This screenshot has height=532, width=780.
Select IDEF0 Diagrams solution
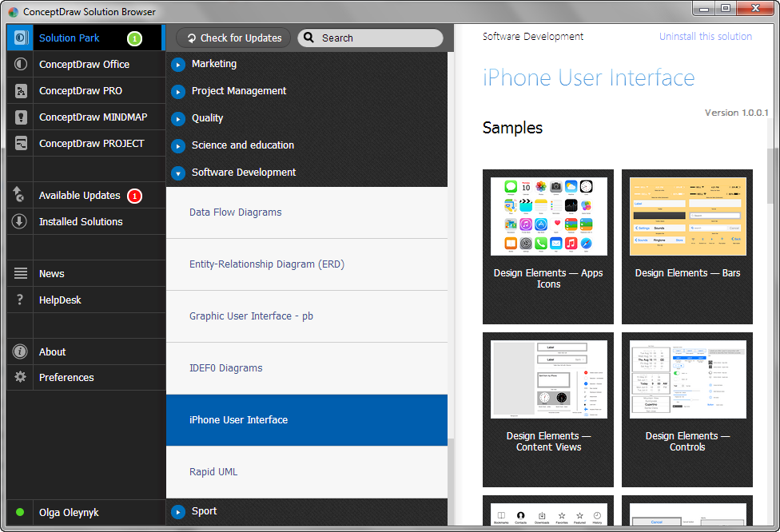tap(307, 368)
